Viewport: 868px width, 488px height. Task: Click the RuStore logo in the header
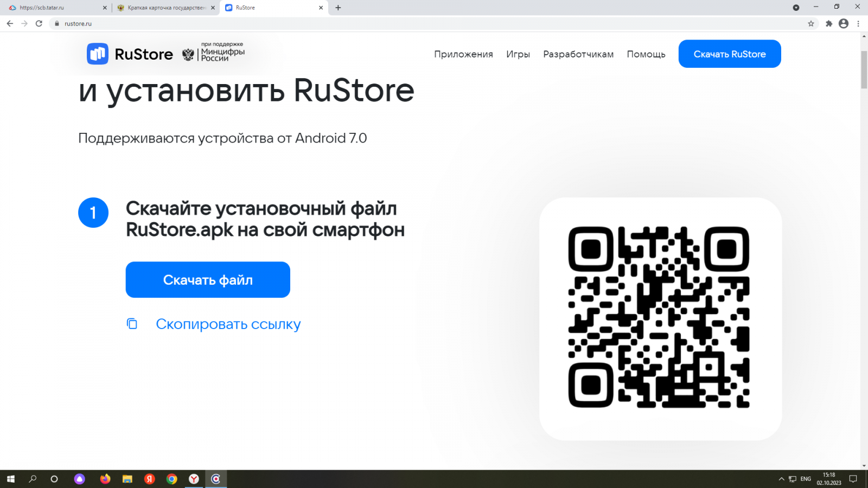pos(130,54)
